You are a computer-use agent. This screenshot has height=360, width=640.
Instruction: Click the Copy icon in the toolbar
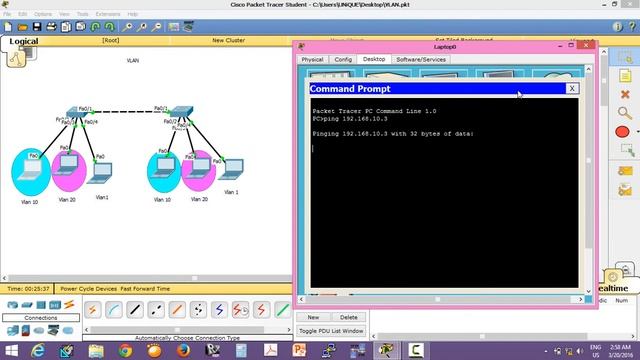(66, 27)
